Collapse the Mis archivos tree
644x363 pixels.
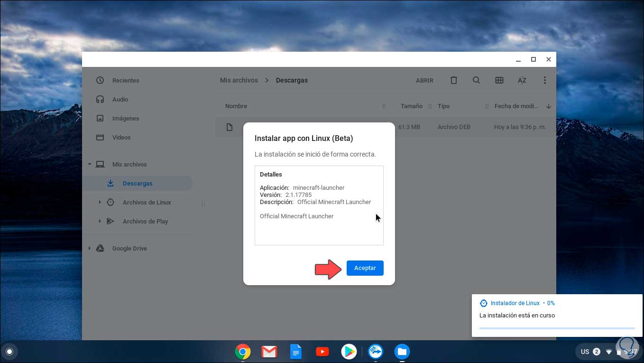pos(89,164)
